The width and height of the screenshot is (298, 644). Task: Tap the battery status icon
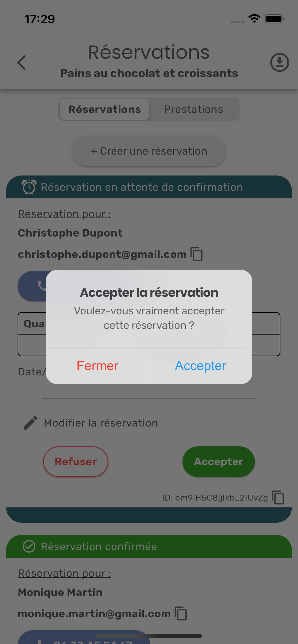(274, 19)
